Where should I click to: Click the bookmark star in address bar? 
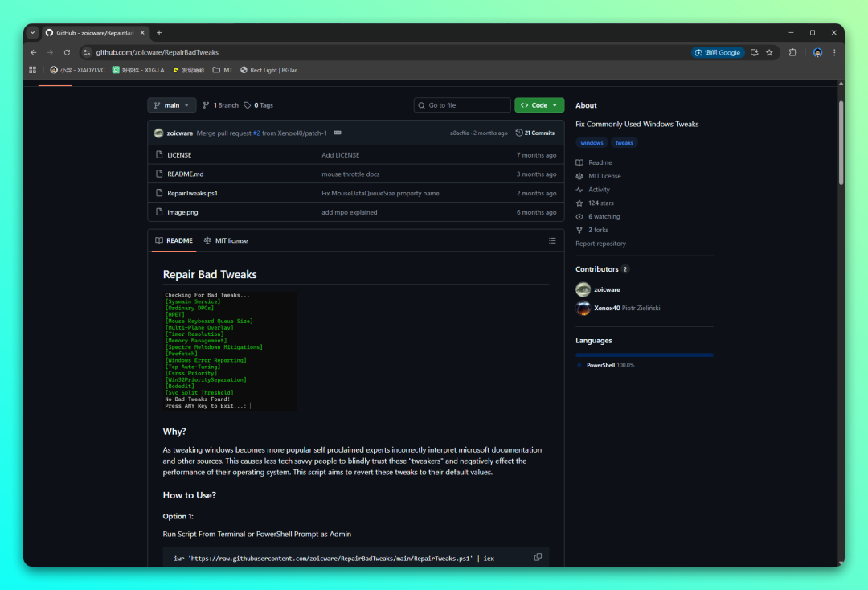pyautogui.click(x=769, y=52)
